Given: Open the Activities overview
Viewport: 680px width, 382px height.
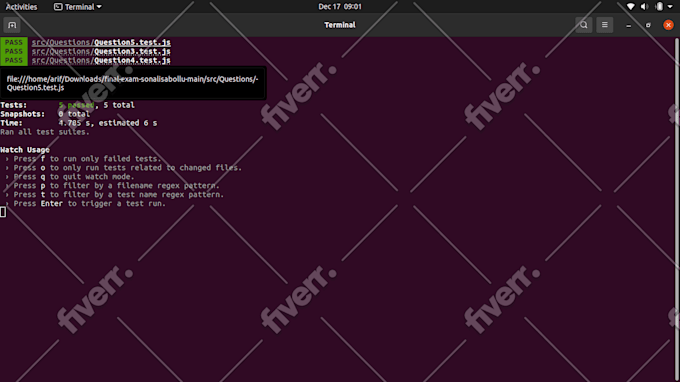Looking at the screenshot, I should click(x=21, y=7).
